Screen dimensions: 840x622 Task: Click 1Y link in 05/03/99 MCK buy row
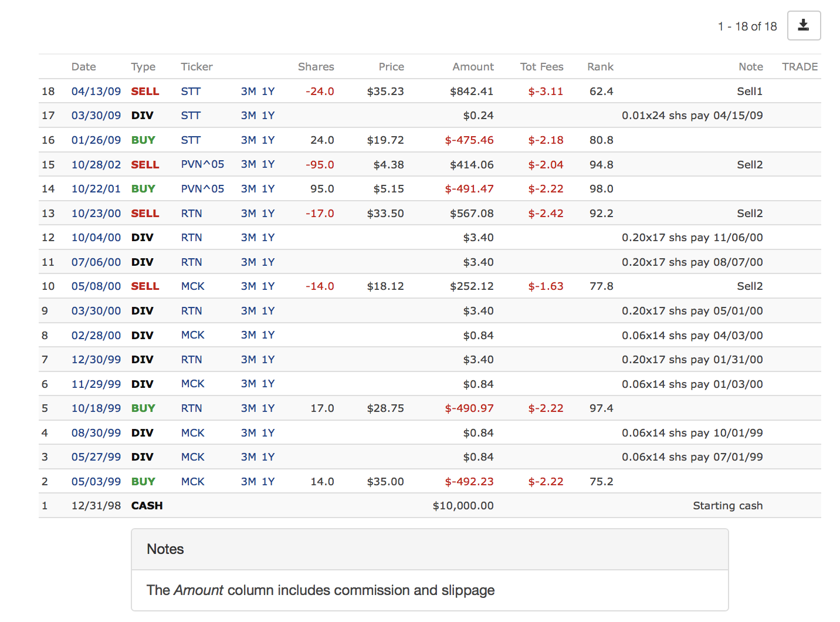pyautogui.click(x=268, y=482)
